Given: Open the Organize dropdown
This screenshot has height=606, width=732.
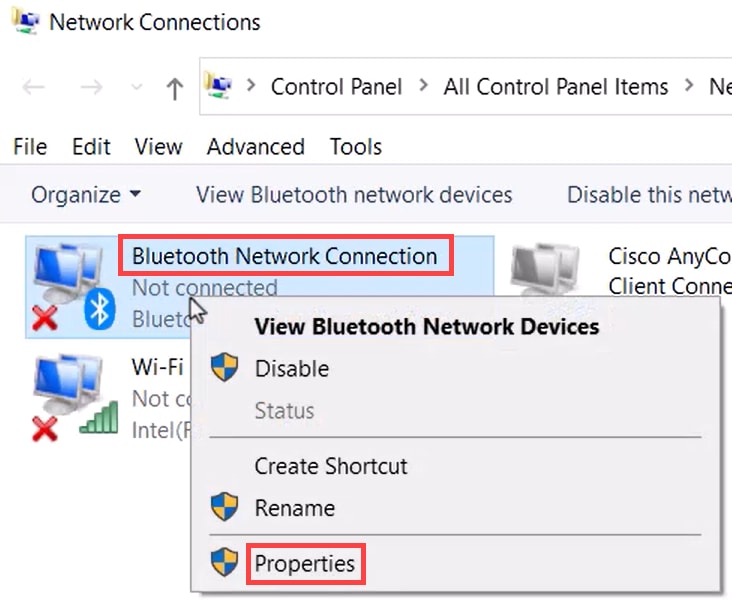Looking at the screenshot, I should click(x=85, y=195).
